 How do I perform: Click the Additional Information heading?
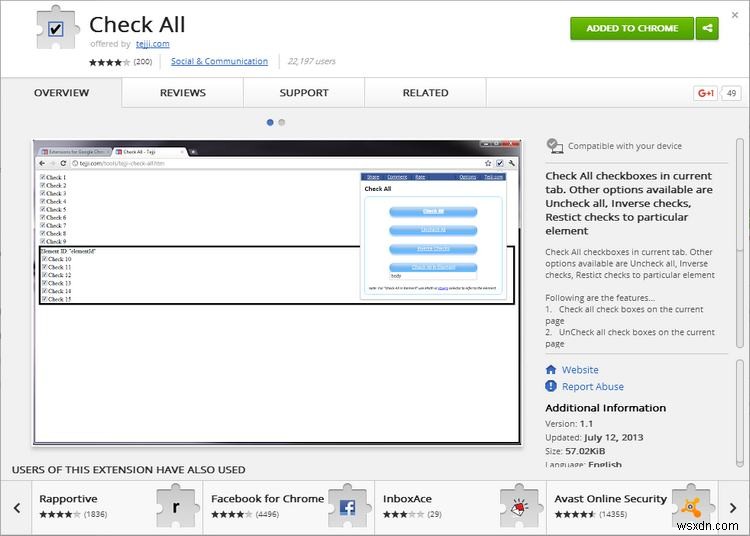(606, 408)
